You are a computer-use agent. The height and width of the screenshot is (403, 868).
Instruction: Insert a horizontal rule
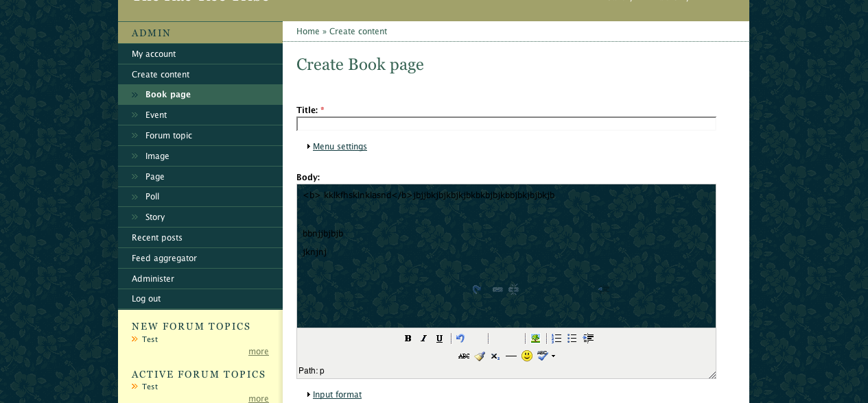511,356
